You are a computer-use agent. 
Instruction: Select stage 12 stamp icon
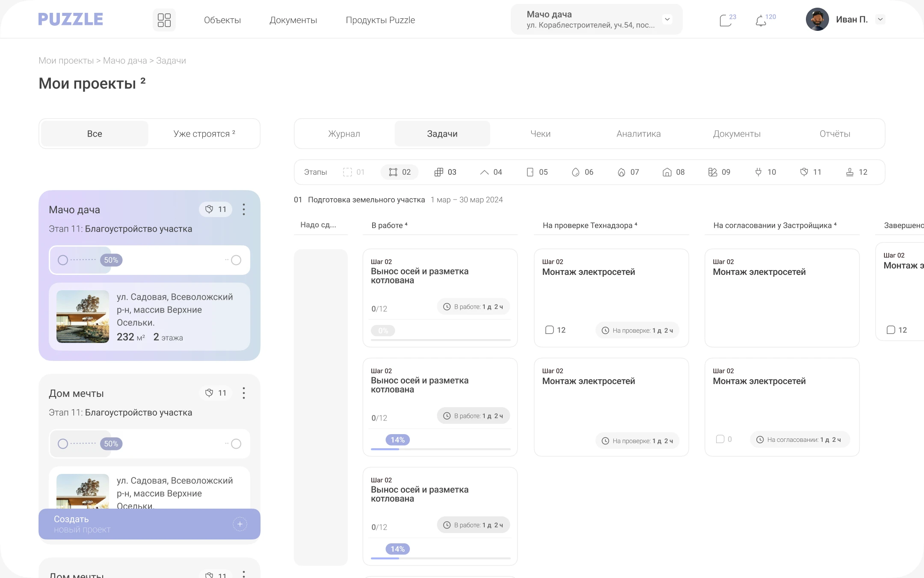point(850,172)
